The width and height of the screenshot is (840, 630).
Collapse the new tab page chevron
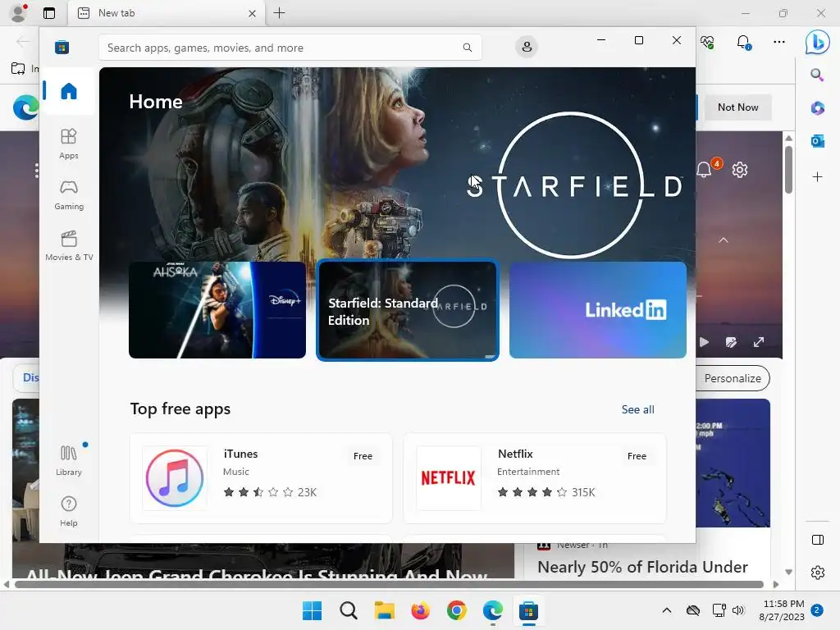(x=724, y=240)
